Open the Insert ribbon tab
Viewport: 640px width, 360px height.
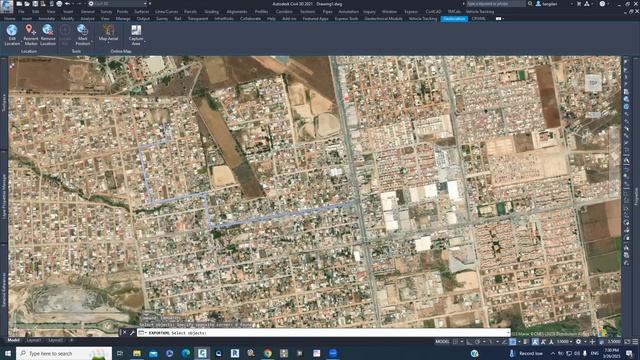[27, 18]
